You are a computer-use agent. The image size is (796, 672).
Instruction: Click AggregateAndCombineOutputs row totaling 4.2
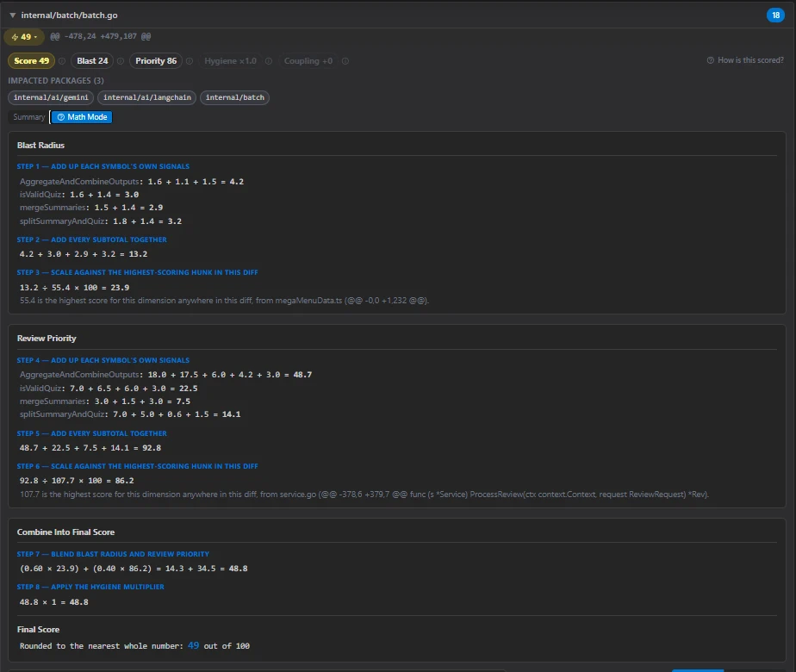(132, 182)
